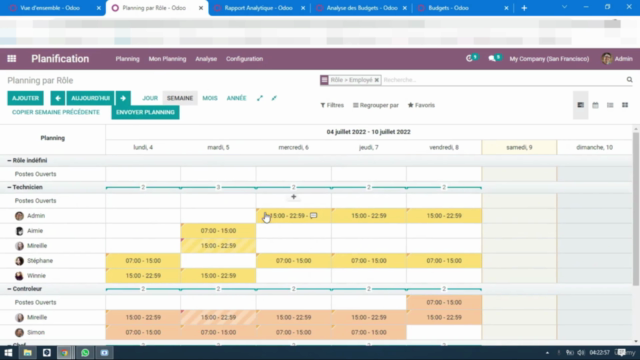The height and width of the screenshot is (360, 640).
Task: Switch to Vue d'ensemble browser tab
Action: click(50, 8)
